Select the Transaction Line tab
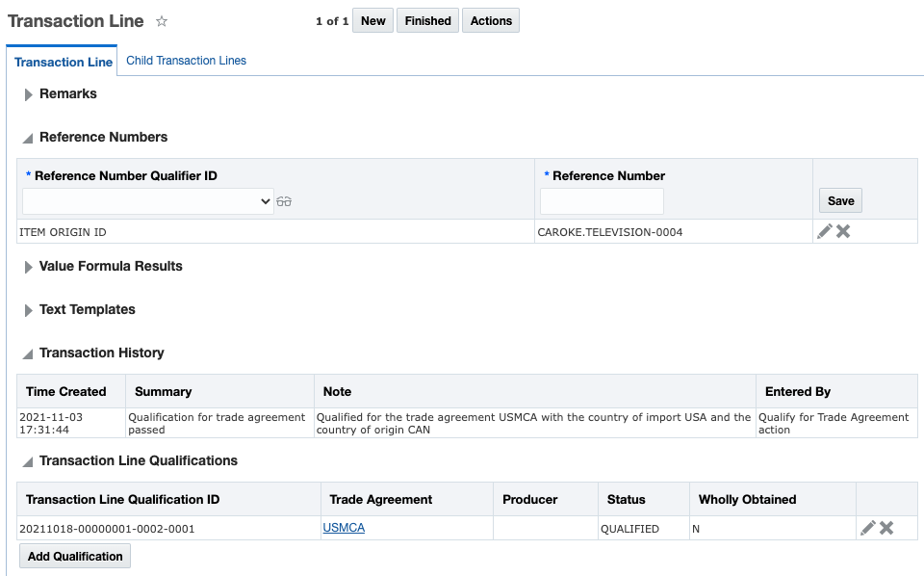 [x=64, y=62]
